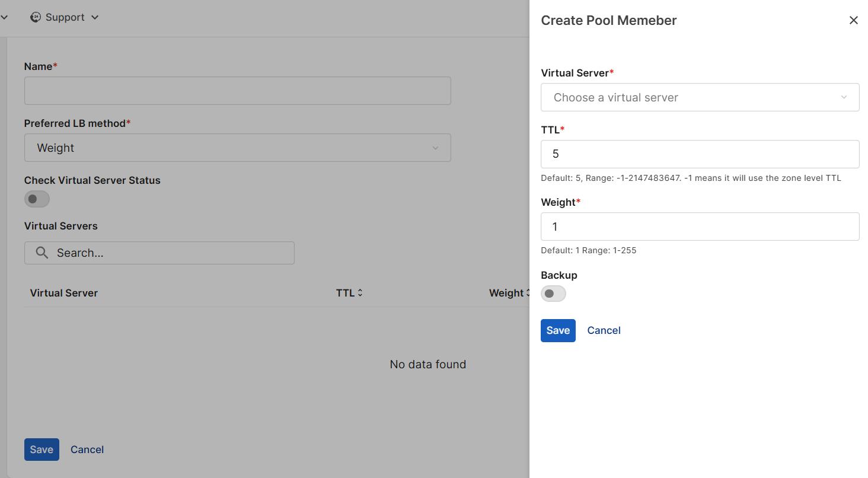Screen dimensions: 868x478
Task: Click Cancel under the Virtual Servers table
Action: tap(87, 449)
